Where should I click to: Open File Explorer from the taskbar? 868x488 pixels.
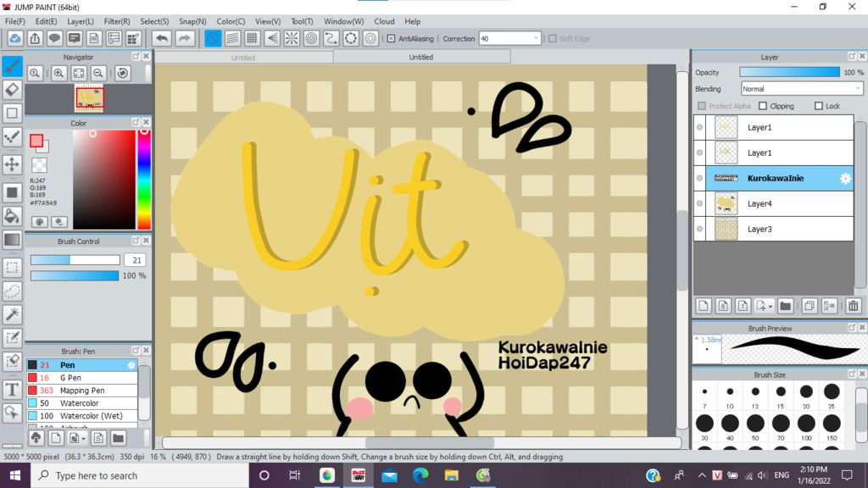pyautogui.click(x=451, y=475)
